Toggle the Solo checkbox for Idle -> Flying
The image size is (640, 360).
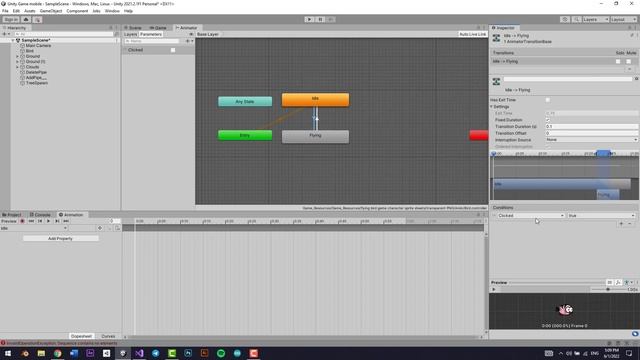(618, 61)
